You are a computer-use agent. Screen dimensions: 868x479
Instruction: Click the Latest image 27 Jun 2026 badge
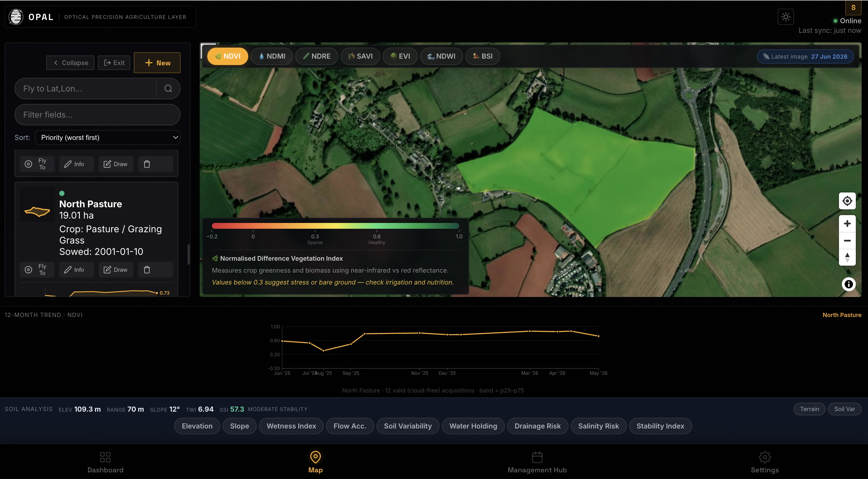pyautogui.click(x=805, y=57)
